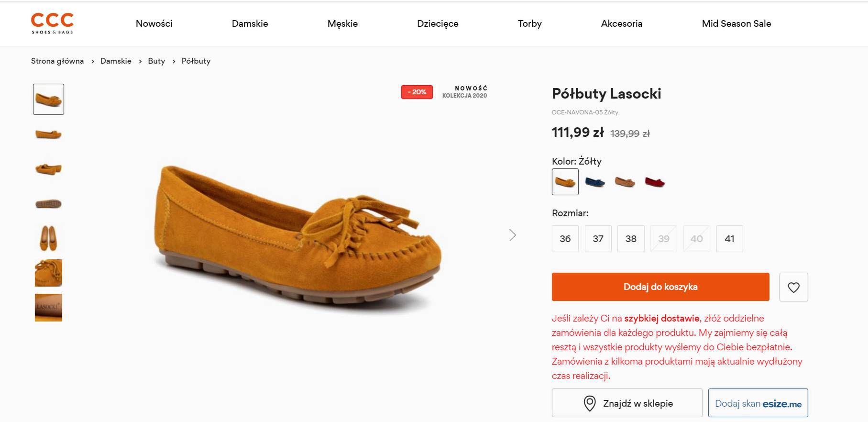Pick the tan brown shoe color variant
The height and width of the screenshot is (422, 868).
pyautogui.click(x=625, y=182)
